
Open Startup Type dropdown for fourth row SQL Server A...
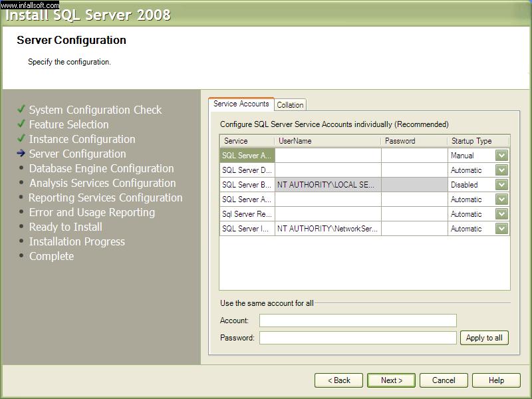[x=501, y=199]
